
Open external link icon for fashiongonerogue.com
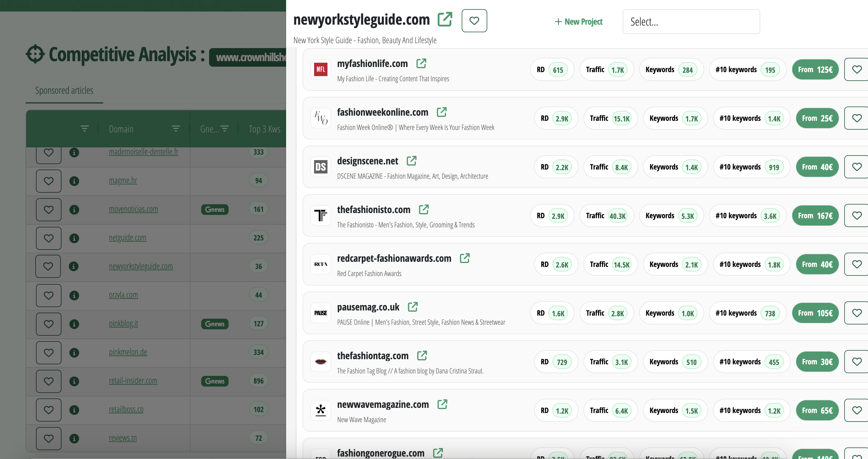coord(438,453)
